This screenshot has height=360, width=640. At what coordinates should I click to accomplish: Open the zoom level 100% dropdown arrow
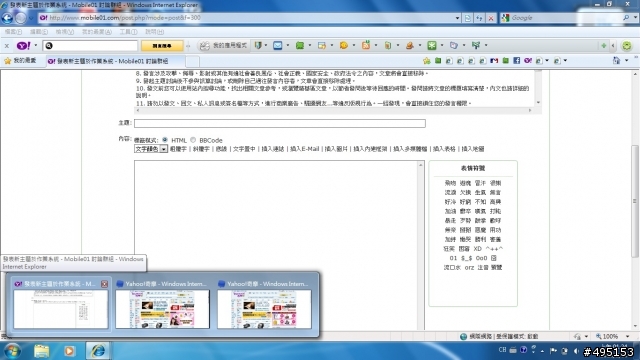pos(628,336)
